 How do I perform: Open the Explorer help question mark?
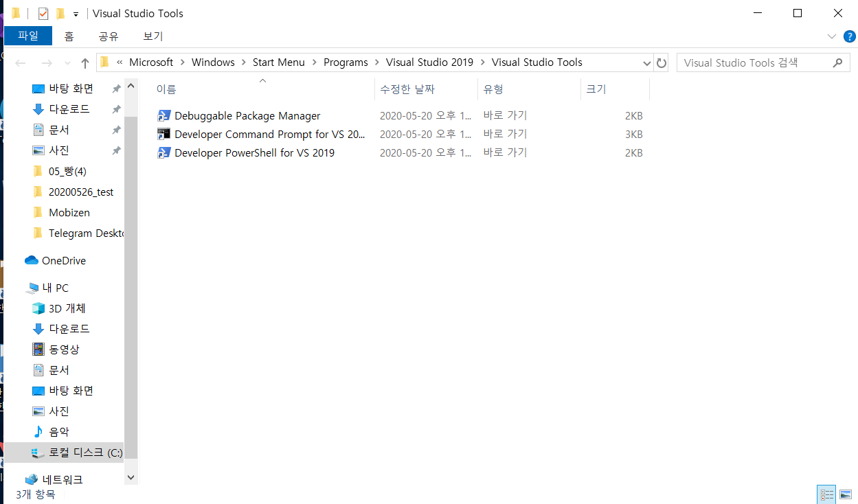coord(850,36)
